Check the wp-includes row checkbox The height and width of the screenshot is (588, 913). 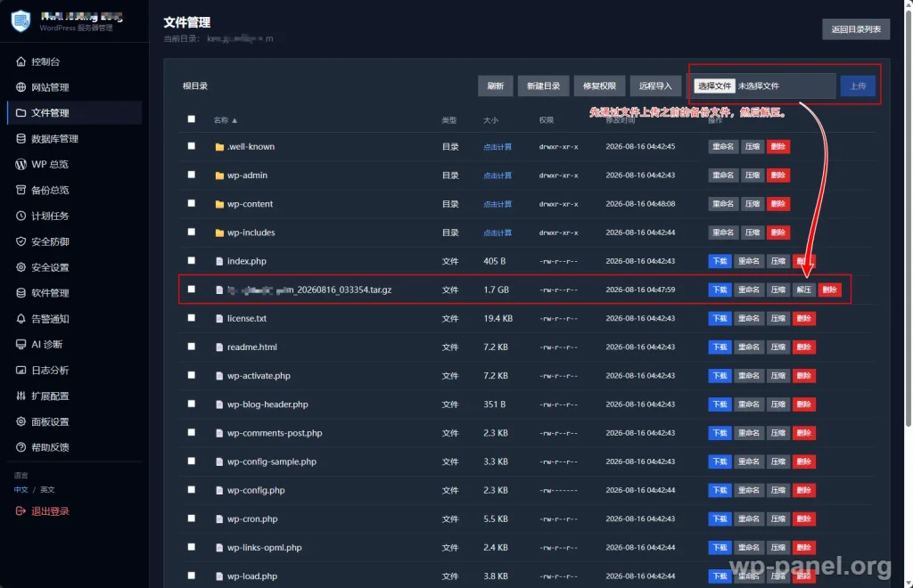[x=192, y=232]
